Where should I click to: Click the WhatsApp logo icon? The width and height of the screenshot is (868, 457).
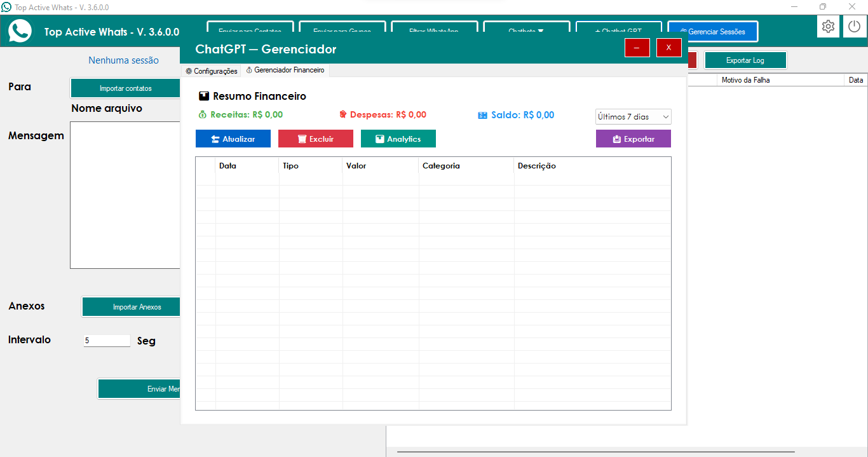tap(20, 31)
